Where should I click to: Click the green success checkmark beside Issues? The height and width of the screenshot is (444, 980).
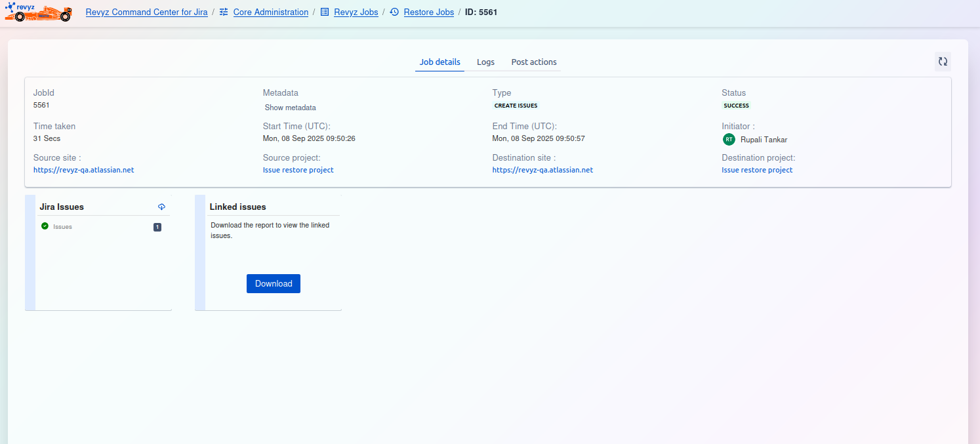click(x=45, y=226)
